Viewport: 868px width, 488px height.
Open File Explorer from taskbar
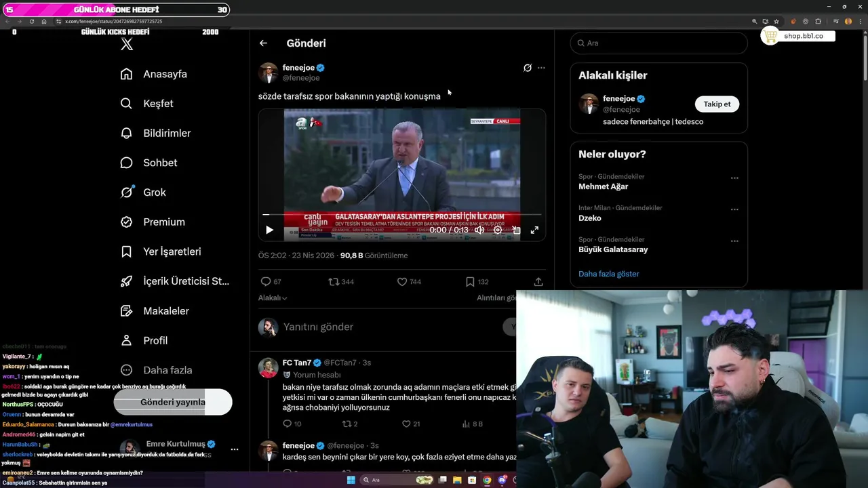point(458,480)
